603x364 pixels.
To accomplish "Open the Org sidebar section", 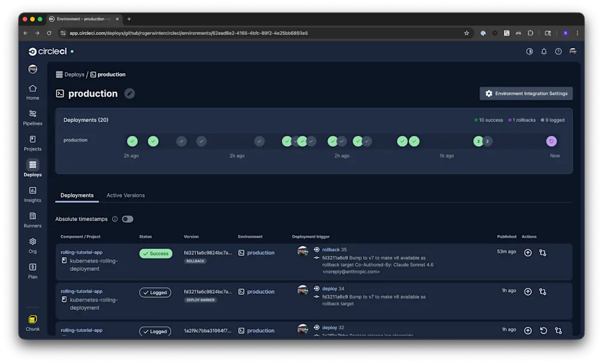I will point(32,246).
